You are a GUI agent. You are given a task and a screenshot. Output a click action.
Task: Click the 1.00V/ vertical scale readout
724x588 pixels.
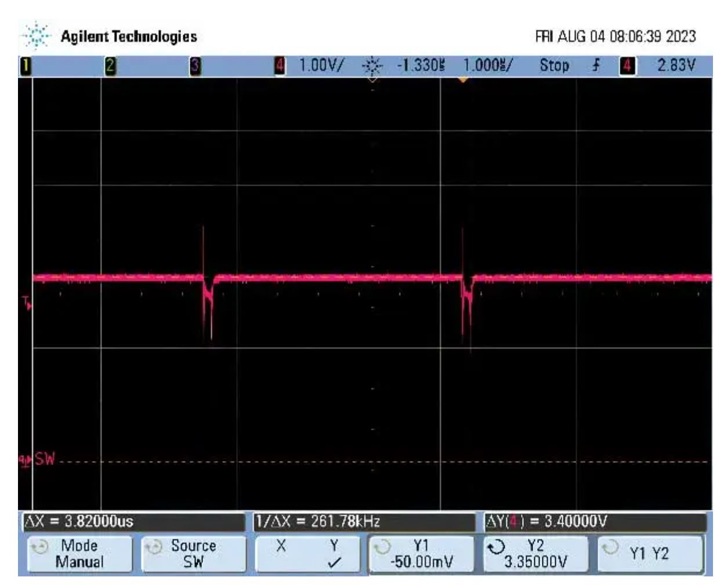pos(321,66)
